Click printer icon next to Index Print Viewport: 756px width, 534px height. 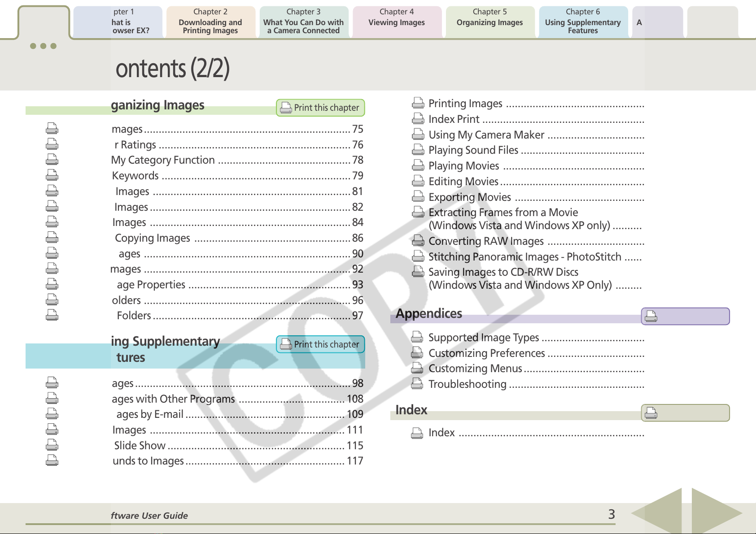[x=418, y=119]
